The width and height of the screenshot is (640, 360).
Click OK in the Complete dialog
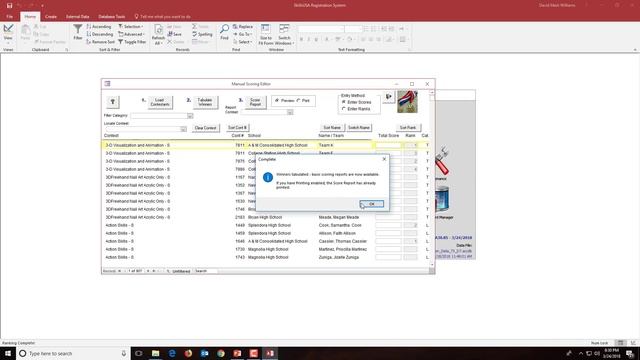tap(371, 204)
